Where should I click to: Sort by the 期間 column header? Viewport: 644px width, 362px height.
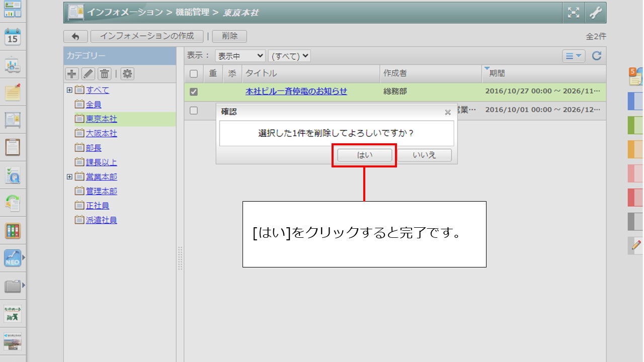pyautogui.click(x=544, y=73)
